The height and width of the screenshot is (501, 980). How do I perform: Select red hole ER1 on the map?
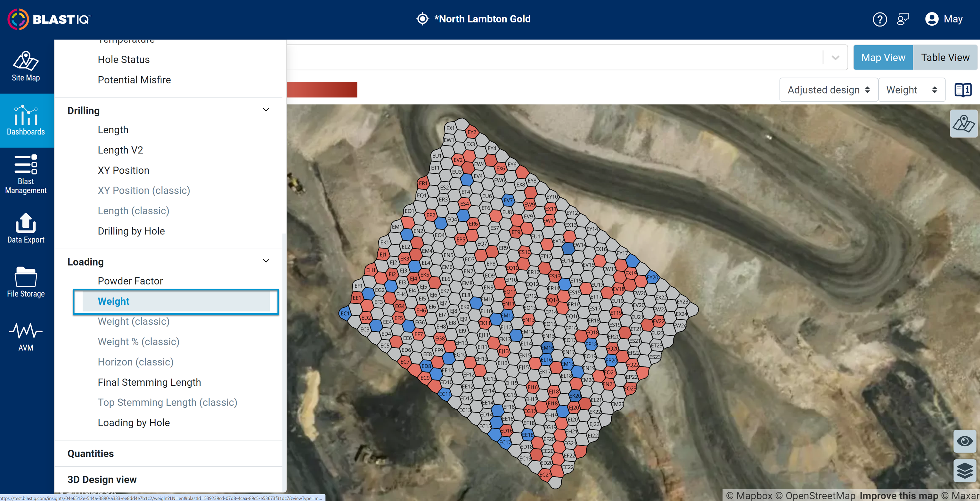coord(423,183)
